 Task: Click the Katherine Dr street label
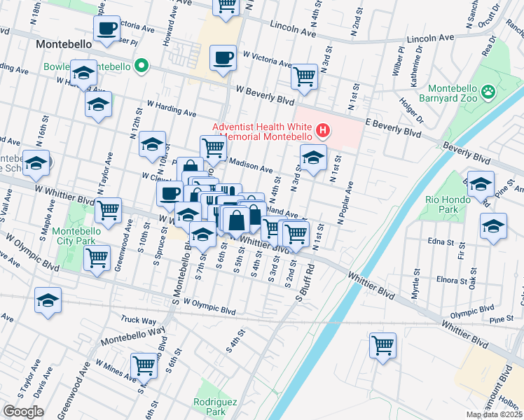click(416, 66)
